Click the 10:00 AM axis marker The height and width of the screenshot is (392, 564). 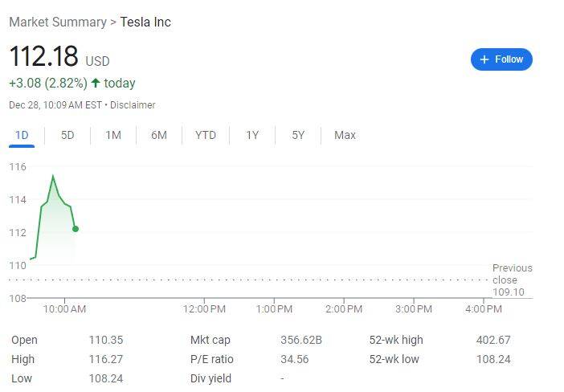click(x=65, y=309)
